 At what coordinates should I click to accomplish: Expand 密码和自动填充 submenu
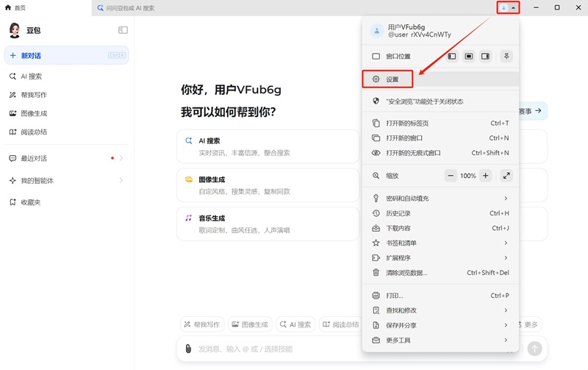[x=440, y=198]
